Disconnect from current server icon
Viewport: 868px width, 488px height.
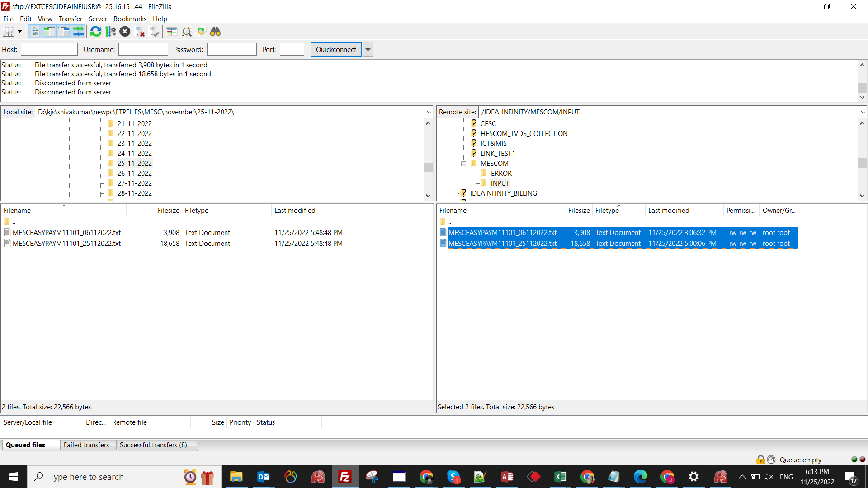click(x=140, y=32)
